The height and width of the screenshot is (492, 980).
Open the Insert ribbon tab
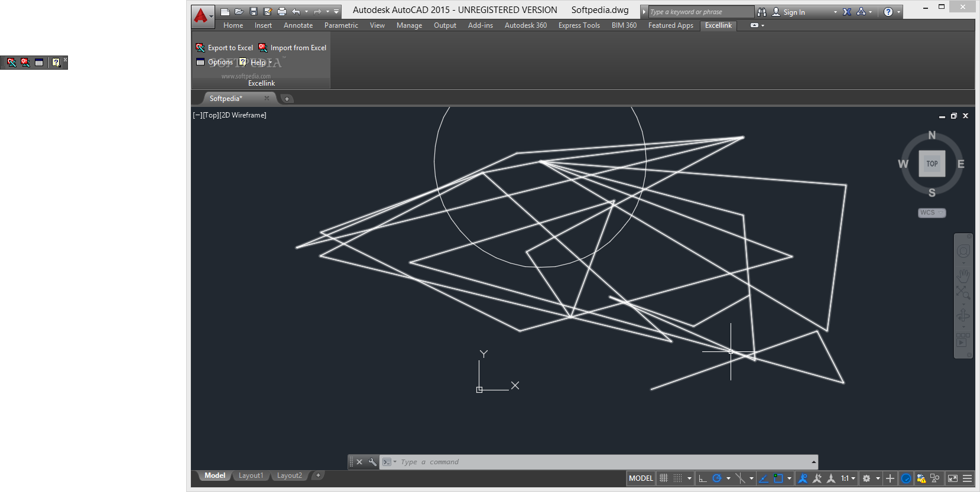[263, 25]
